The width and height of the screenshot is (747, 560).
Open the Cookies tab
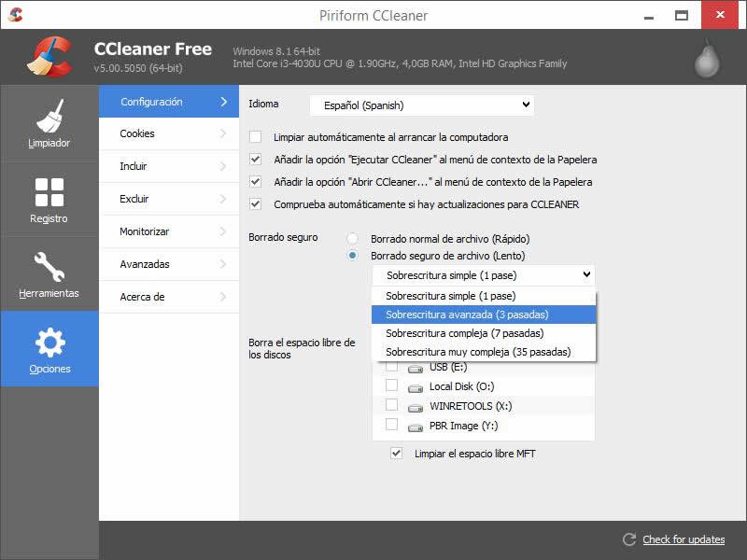(169, 133)
